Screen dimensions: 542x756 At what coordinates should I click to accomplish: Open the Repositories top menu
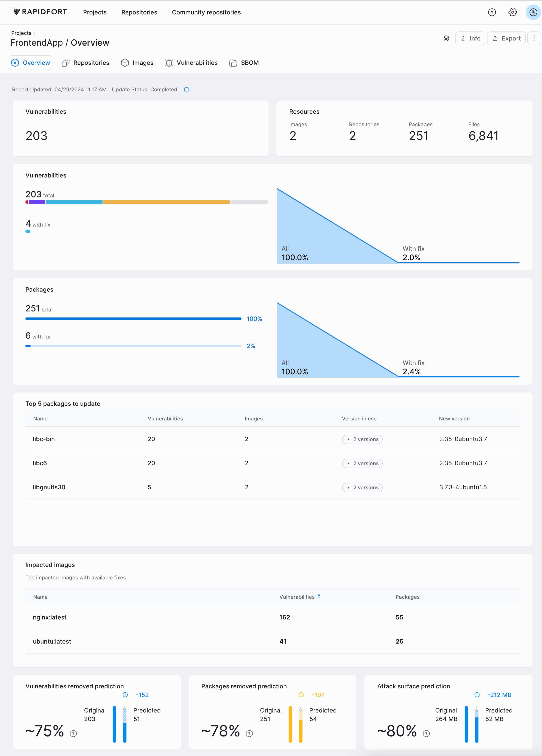click(x=139, y=12)
